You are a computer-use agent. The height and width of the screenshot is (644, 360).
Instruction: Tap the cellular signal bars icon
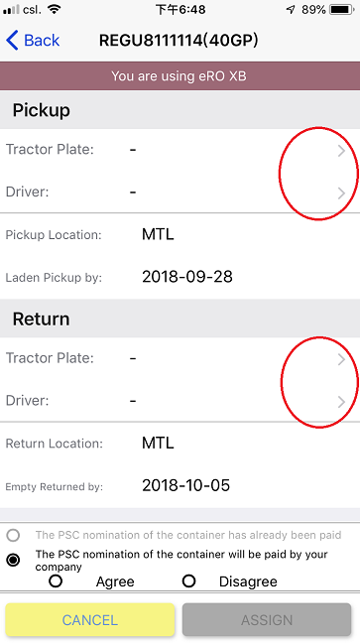[x=11, y=10]
